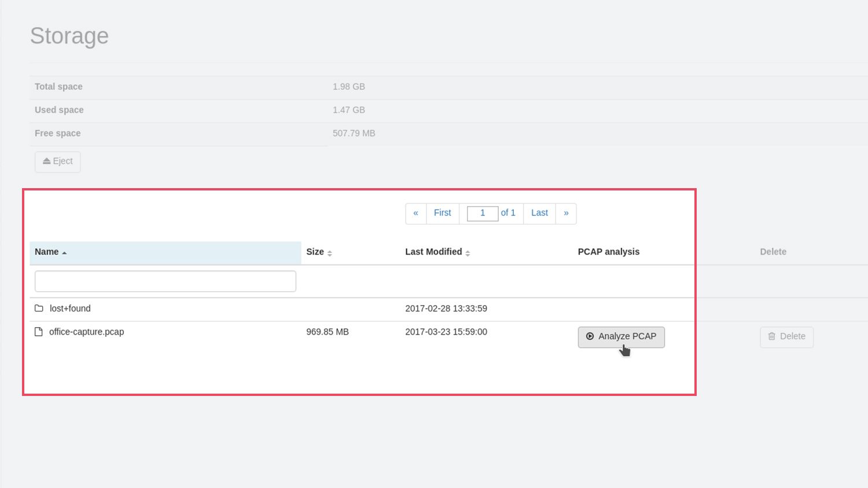This screenshot has width=868, height=488.
Task: Delete the office-capture.pcap file
Action: [x=786, y=336]
